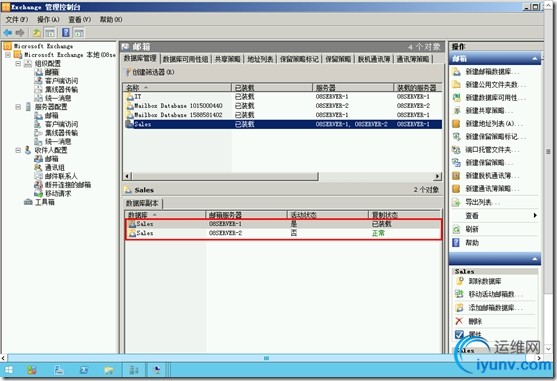
Task: Collapse the second actions section arrow
Action: click(x=535, y=259)
